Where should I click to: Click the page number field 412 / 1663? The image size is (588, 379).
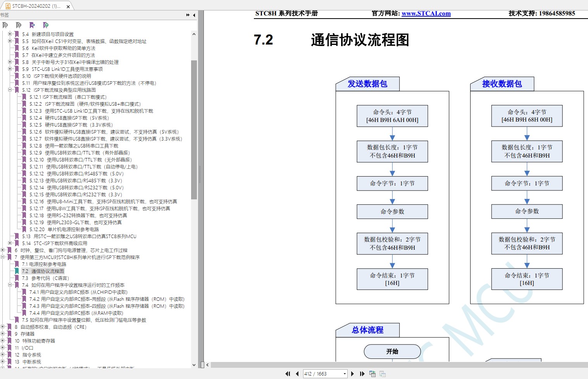[322, 374]
